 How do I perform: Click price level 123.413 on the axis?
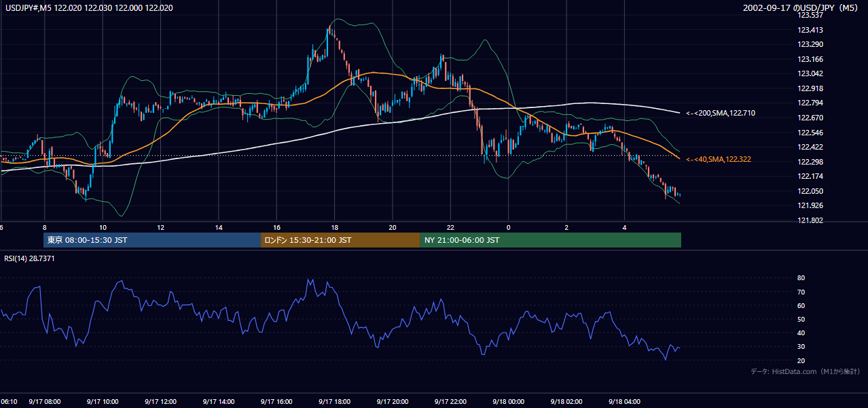click(810, 30)
